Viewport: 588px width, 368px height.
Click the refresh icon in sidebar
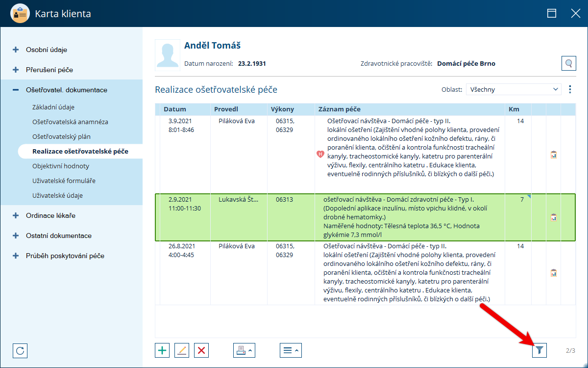(20, 350)
